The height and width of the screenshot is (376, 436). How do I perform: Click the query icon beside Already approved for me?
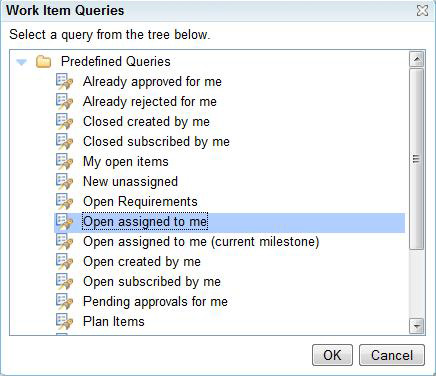click(64, 82)
